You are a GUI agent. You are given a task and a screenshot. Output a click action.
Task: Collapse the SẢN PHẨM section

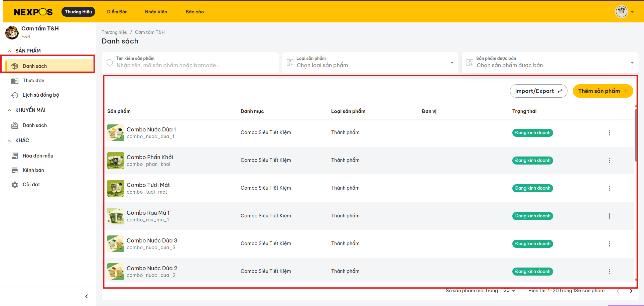(9, 51)
